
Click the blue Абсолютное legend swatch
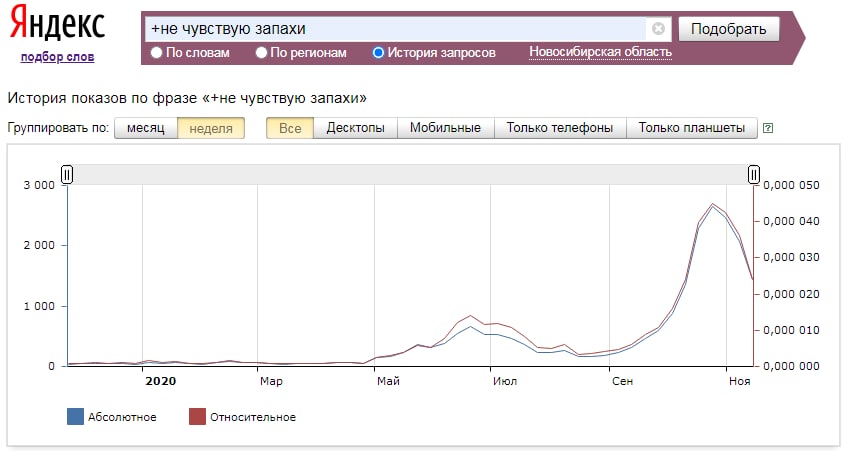pyautogui.click(x=76, y=417)
